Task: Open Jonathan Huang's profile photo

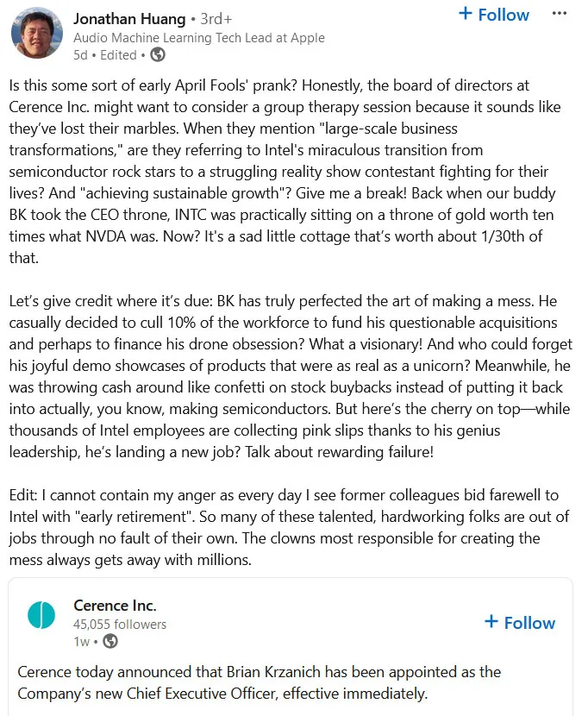Action: coord(37,33)
